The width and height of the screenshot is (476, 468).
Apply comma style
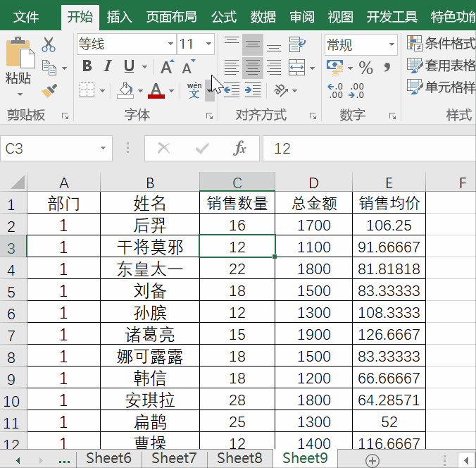click(387, 67)
